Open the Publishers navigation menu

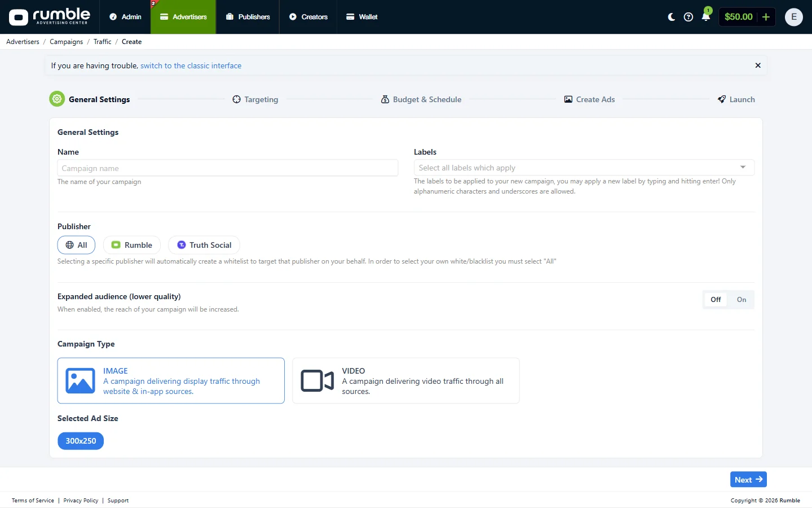point(248,17)
